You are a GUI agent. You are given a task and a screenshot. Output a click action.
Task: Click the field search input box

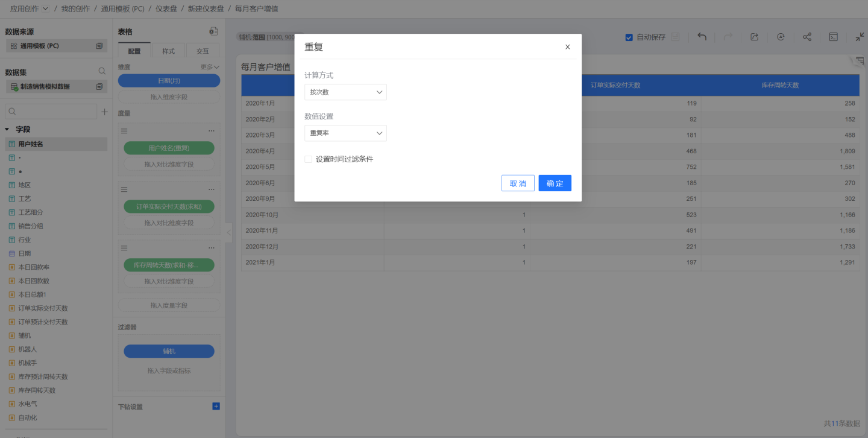51,112
